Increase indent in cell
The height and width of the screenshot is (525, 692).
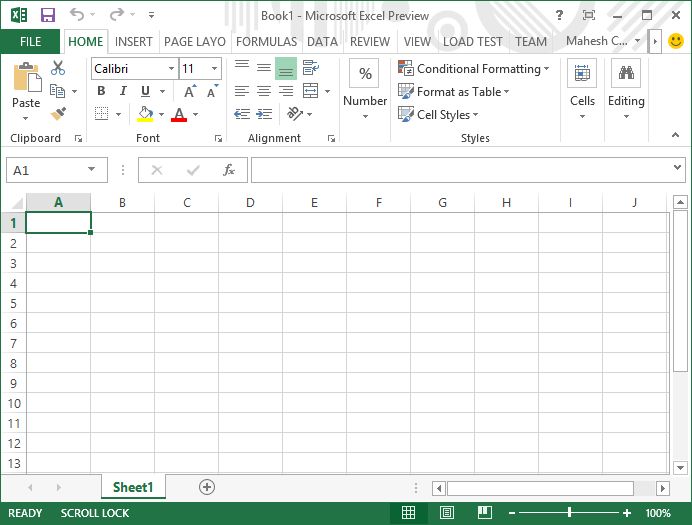264,114
